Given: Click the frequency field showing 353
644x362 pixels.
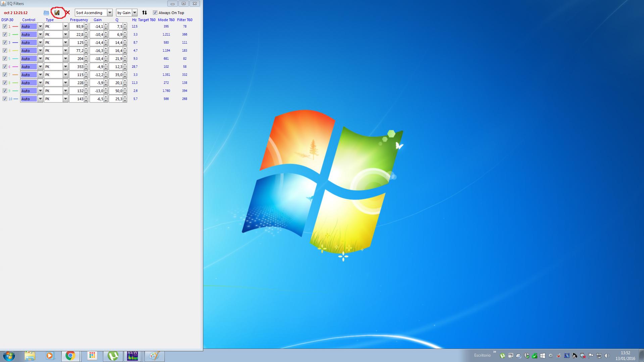Looking at the screenshot, I should (x=77, y=67).
